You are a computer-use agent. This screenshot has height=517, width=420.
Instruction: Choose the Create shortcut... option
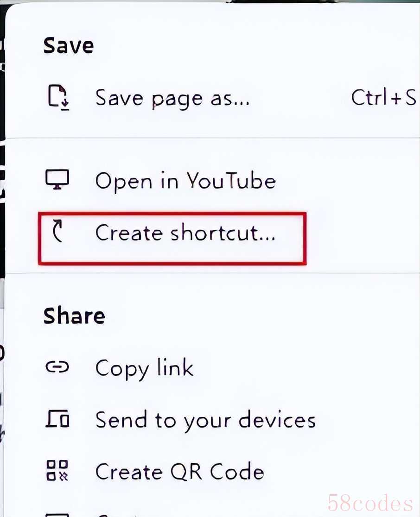[185, 233]
